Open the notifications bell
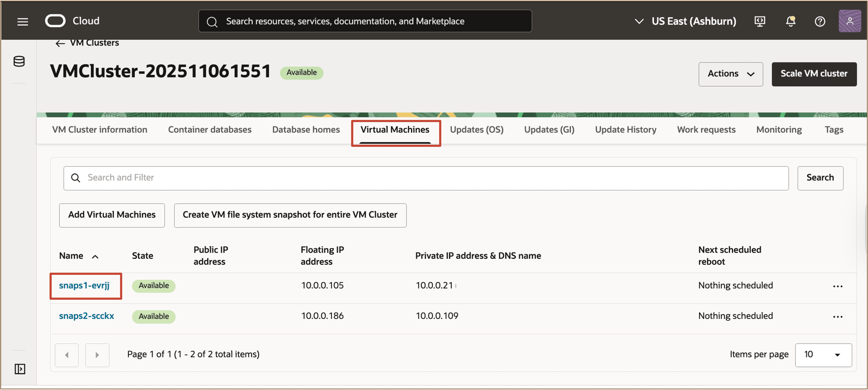Screen dimensions: 868x390 pyautogui.click(x=790, y=21)
